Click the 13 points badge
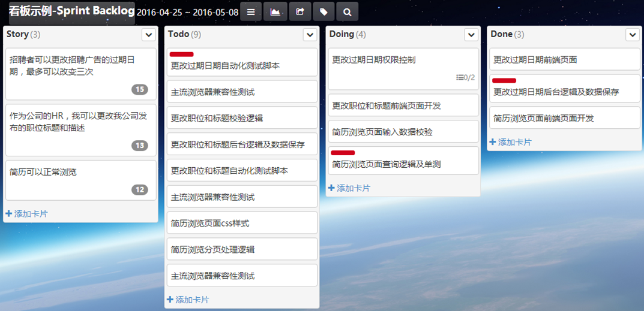The image size is (644, 311). (140, 145)
